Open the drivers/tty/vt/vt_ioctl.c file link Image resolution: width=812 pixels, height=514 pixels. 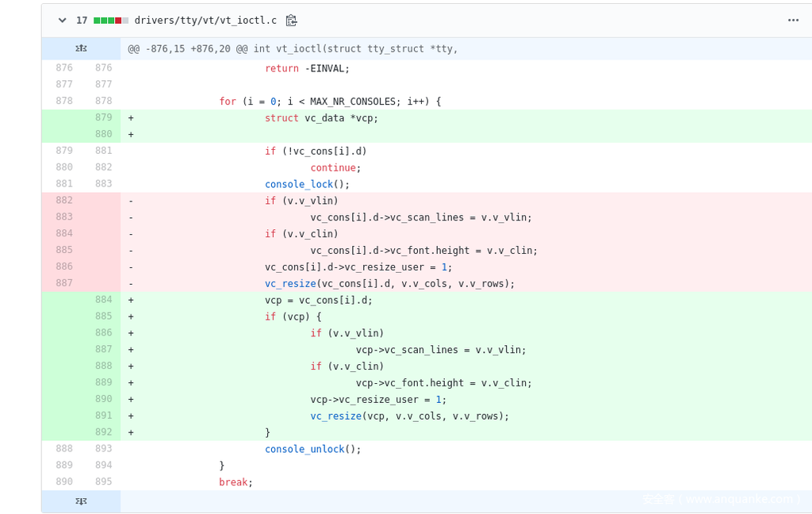pos(205,21)
